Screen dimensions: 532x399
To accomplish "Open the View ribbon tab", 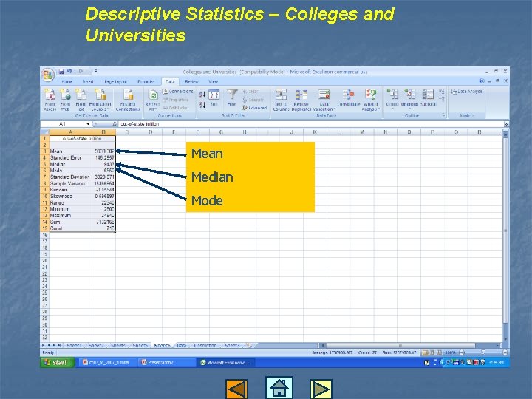I will click(213, 81).
